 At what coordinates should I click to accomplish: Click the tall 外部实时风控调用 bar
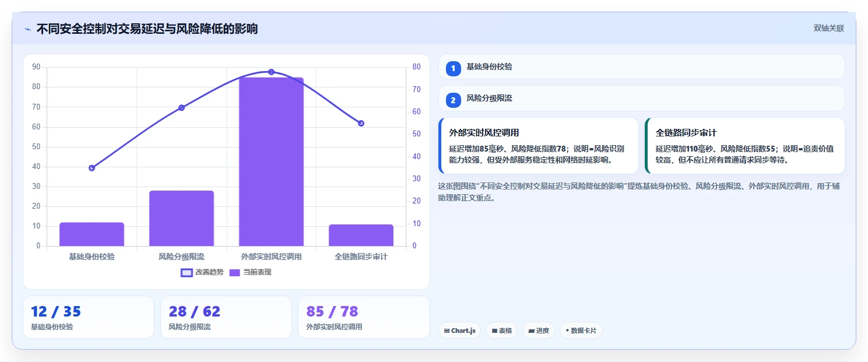271,161
